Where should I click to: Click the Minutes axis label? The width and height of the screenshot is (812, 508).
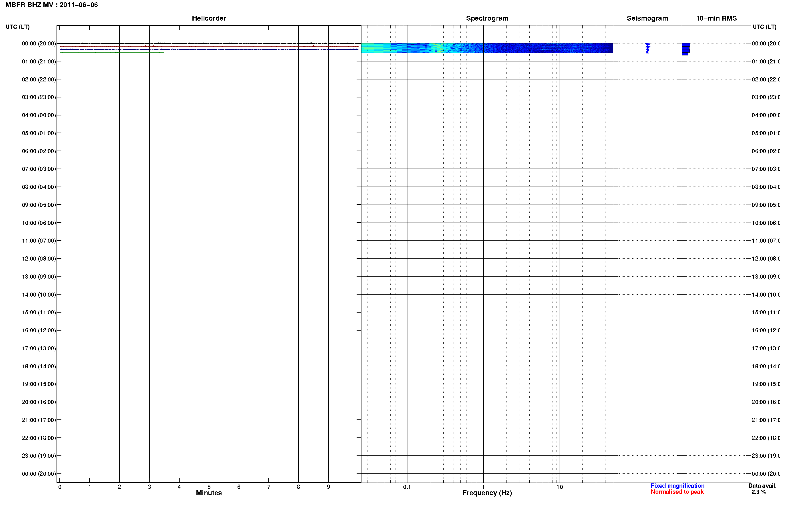tap(209, 493)
